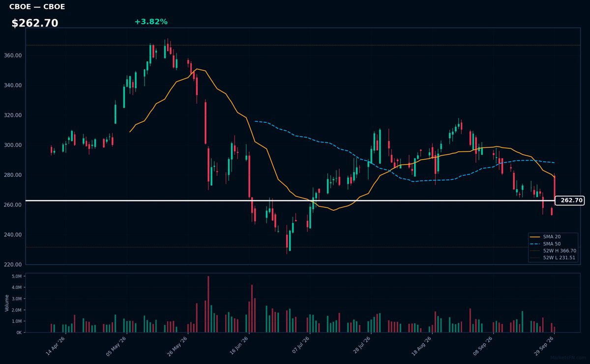Select the SMA 20 legend entry

coord(552,237)
